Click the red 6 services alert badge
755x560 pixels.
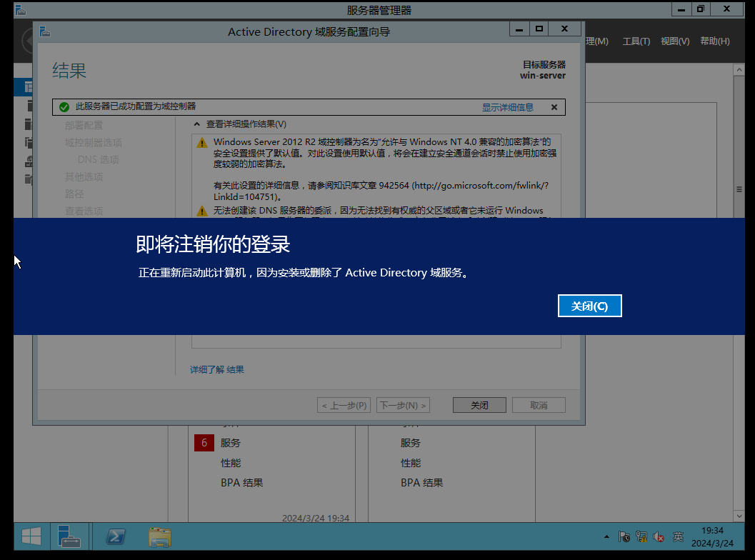pyautogui.click(x=204, y=443)
